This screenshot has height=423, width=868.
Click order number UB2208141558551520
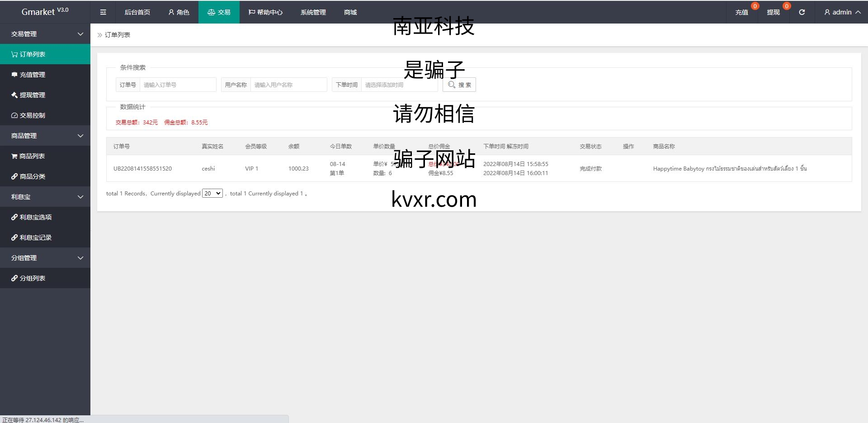(142, 168)
